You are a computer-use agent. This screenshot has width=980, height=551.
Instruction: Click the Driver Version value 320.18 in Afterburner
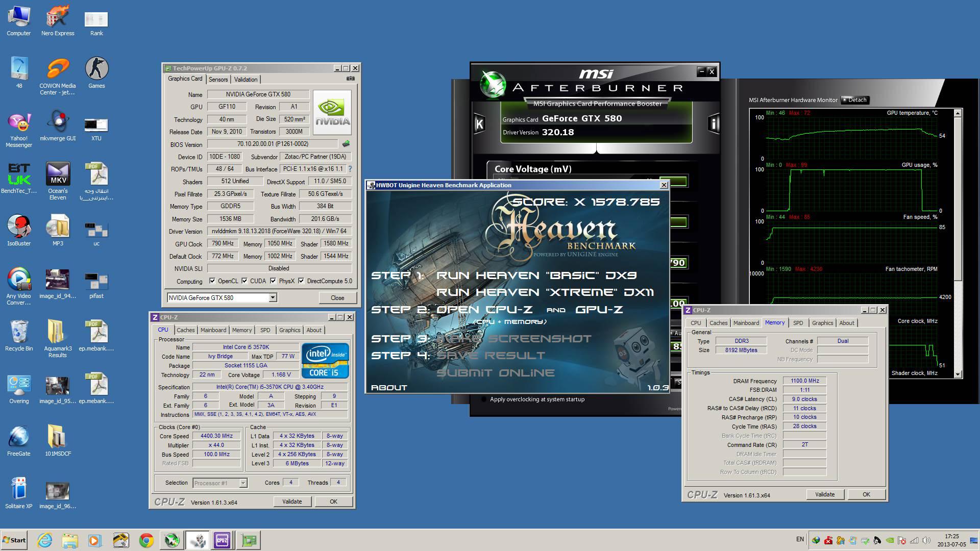point(558,132)
